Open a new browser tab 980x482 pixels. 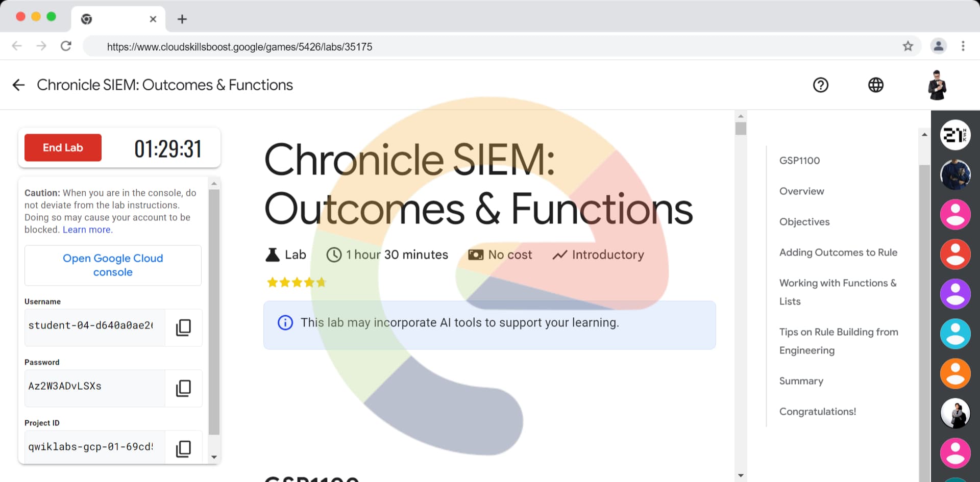[x=182, y=19]
